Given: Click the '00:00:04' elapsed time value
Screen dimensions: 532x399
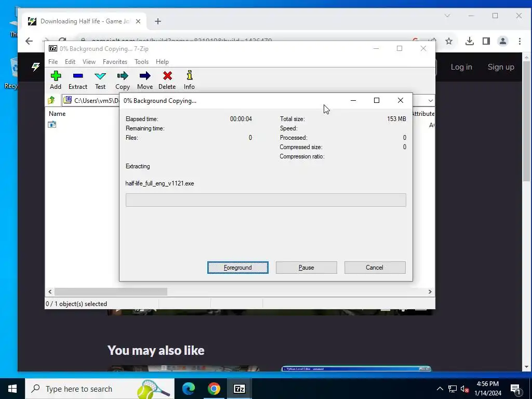Looking at the screenshot, I should (x=241, y=119).
